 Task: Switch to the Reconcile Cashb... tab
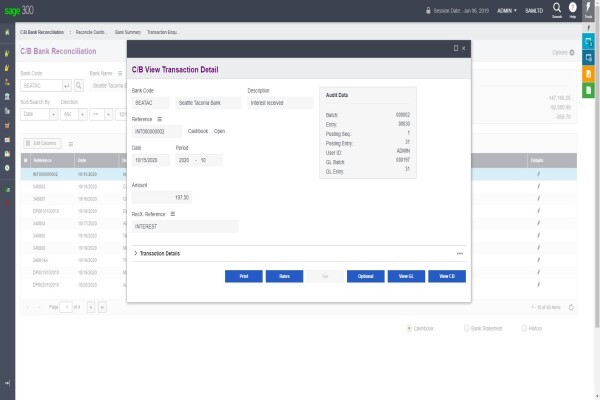(x=90, y=32)
